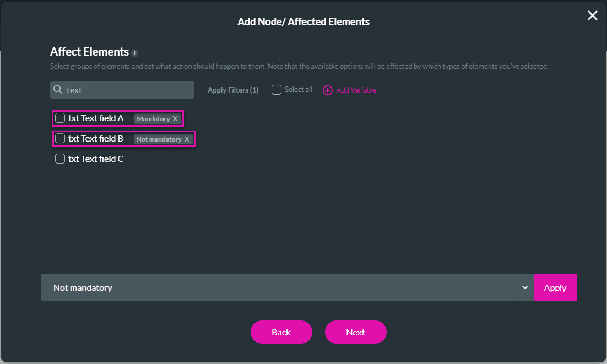This screenshot has height=364, width=607.
Task: Tick the Text field C checkbox
Action: (60, 159)
